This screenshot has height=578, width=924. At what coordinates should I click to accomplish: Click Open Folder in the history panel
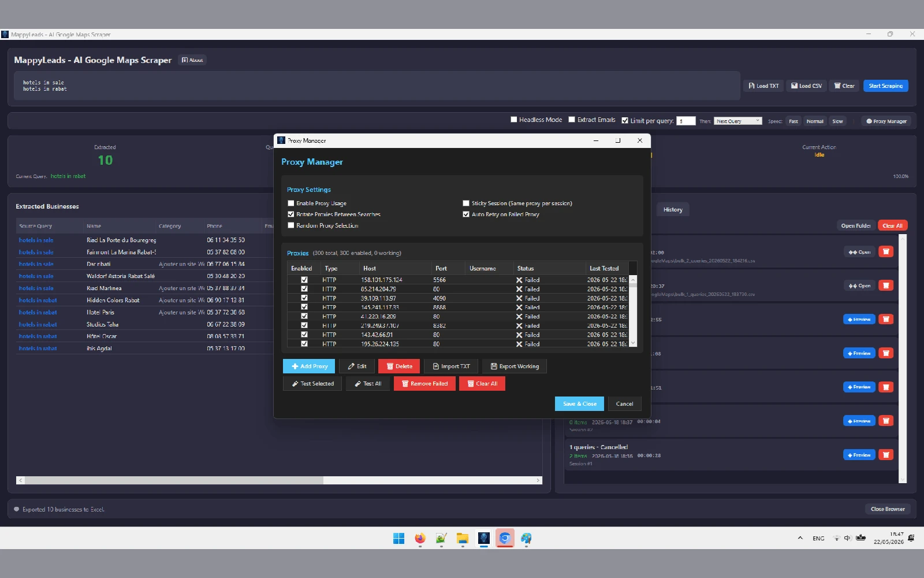[x=856, y=226]
